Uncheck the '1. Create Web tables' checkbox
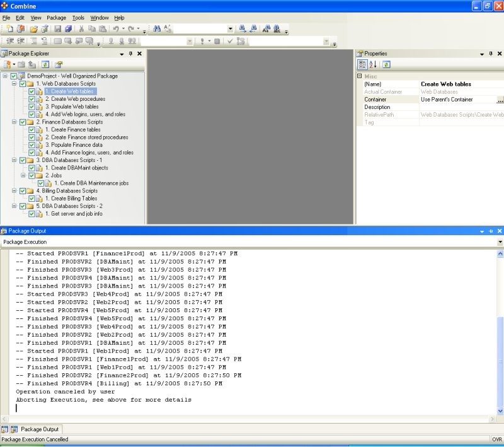This screenshot has width=504, height=447. (31, 91)
